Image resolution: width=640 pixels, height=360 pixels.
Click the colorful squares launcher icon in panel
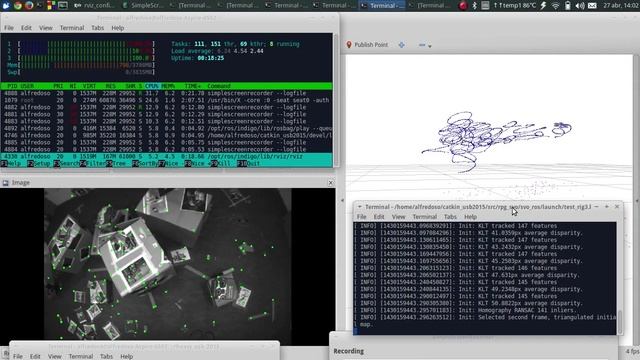pos(51,5)
